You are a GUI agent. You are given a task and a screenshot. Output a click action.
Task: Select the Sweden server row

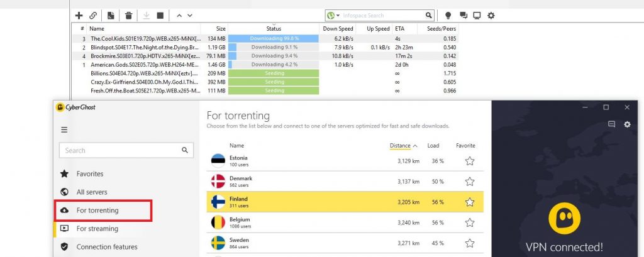(345, 243)
